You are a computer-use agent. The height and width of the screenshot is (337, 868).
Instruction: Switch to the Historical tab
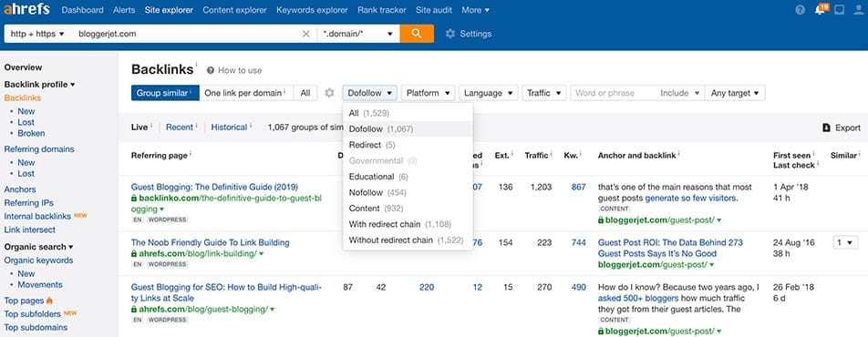coord(229,128)
